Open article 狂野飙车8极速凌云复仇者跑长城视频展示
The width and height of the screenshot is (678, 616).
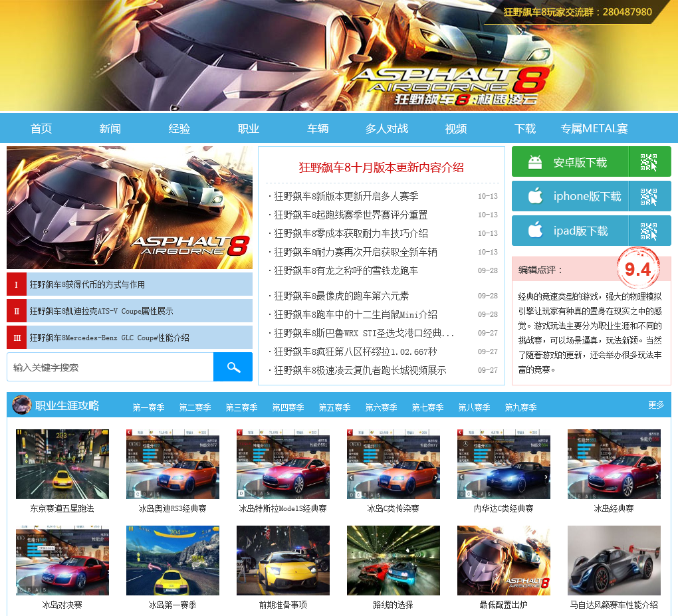click(360, 370)
